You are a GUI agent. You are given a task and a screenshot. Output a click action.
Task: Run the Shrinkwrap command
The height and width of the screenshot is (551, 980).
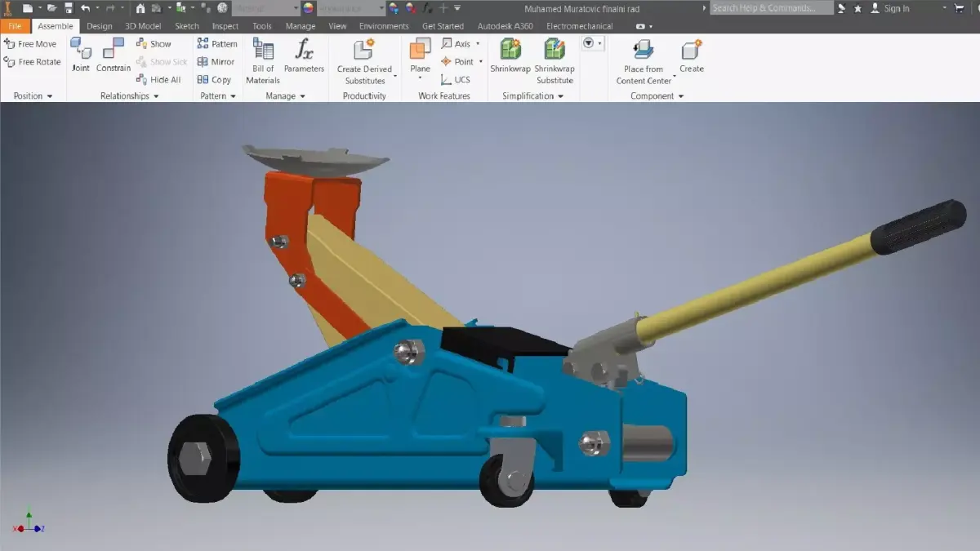(510, 56)
